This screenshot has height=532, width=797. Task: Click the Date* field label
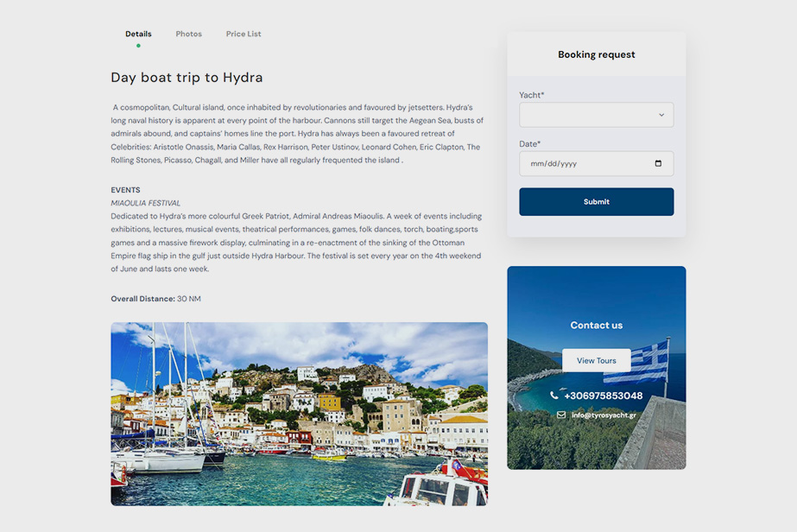pyautogui.click(x=529, y=144)
